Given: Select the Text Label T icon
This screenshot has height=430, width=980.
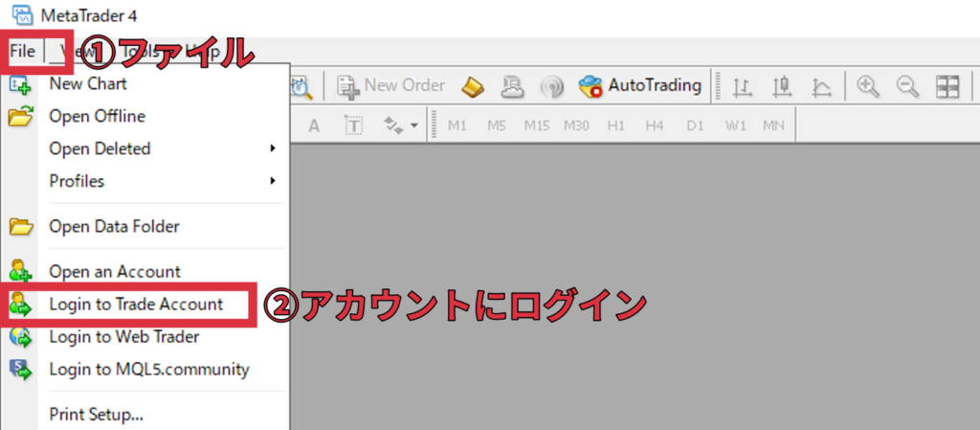Looking at the screenshot, I should point(354,125).
